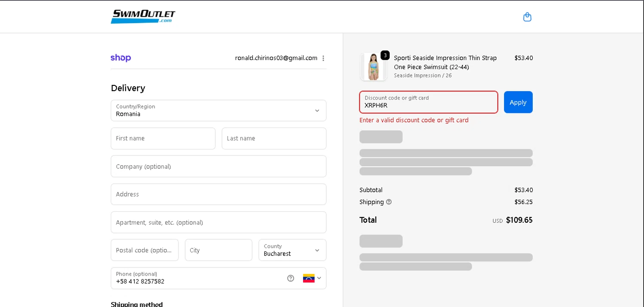The width and height of the screenshot is (644, 307).
Task: Open the shopping bag cart icon
Action: pyautogui.click(x=527, y=17)
